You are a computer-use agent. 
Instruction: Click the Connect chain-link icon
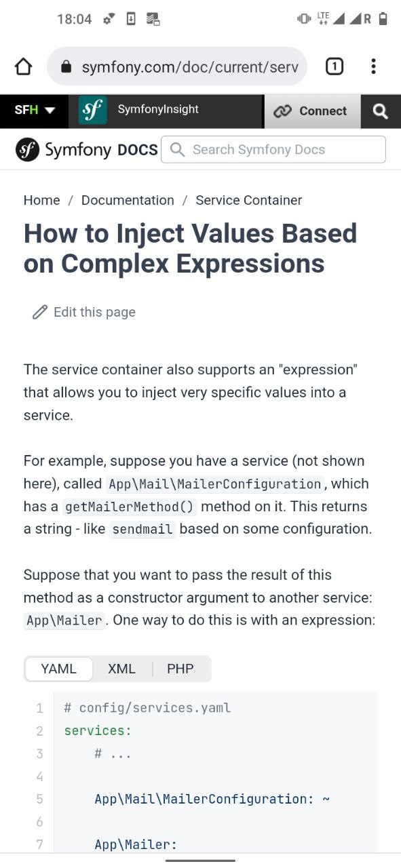282,111
